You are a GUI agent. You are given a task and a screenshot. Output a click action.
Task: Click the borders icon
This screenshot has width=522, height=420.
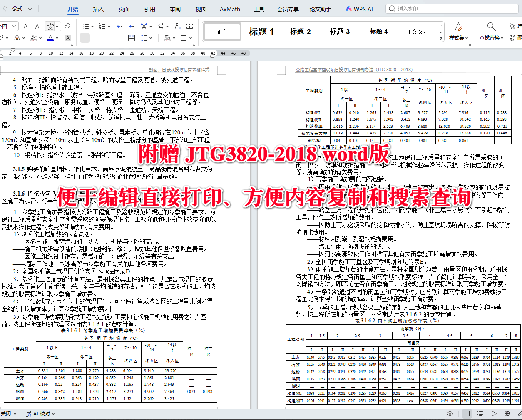point(184,38)
